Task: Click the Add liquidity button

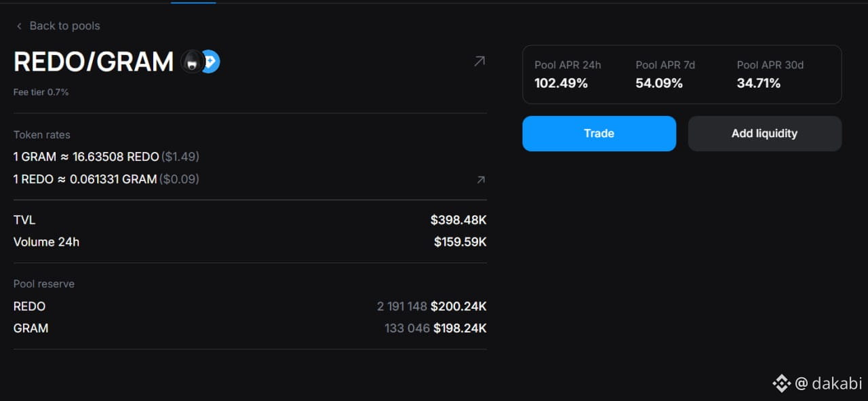Action: 764,134
